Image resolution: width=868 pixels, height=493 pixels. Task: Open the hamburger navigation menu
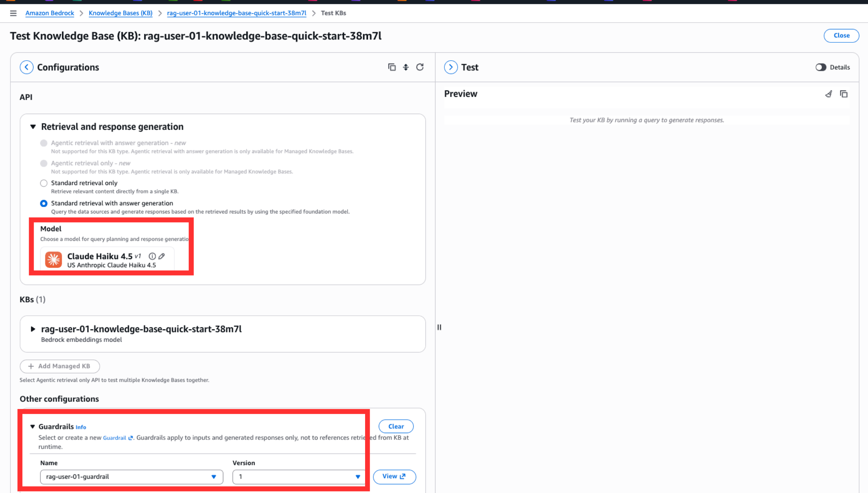[x=13, y=13]
